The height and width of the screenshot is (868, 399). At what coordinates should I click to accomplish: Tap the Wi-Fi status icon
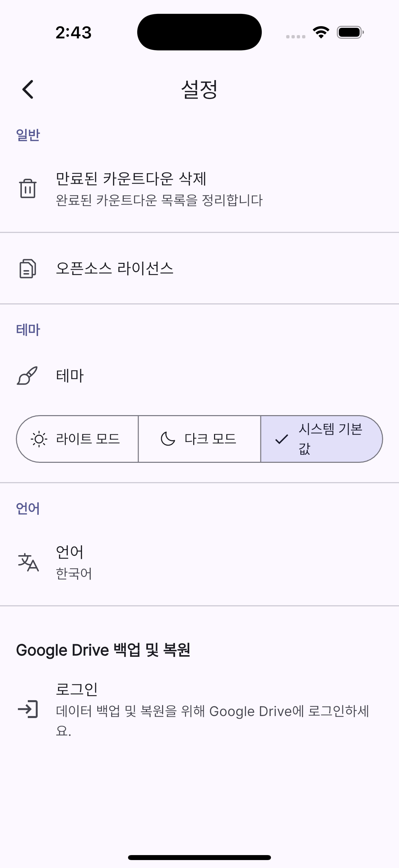321,32
